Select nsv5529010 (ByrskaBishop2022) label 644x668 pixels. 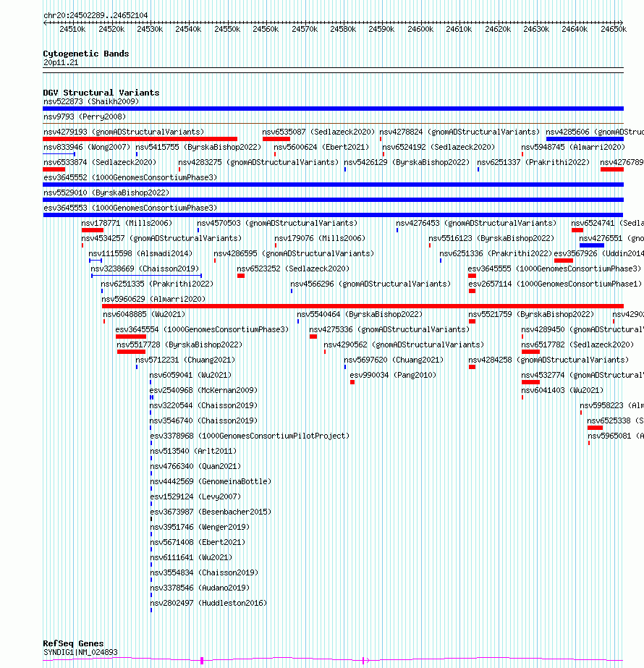106,193
